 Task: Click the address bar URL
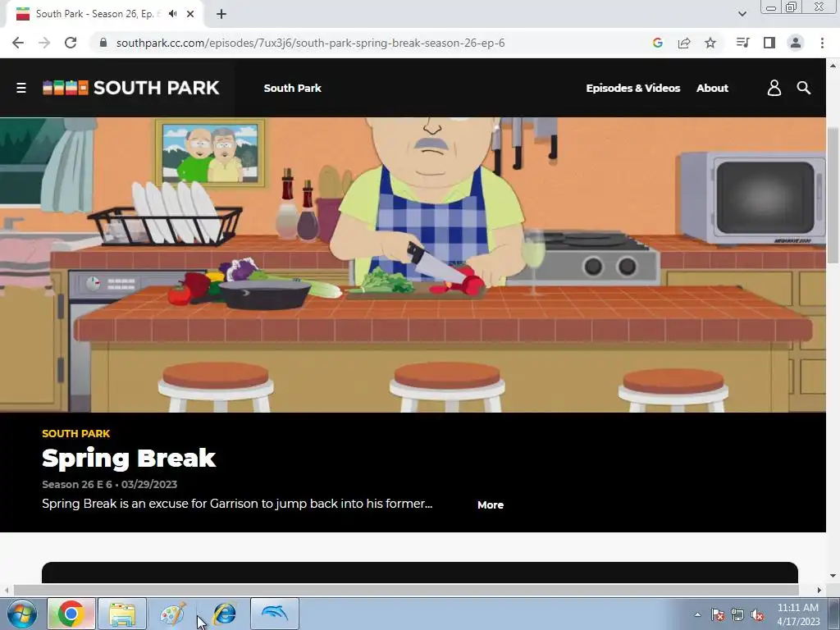click(310, 43)
